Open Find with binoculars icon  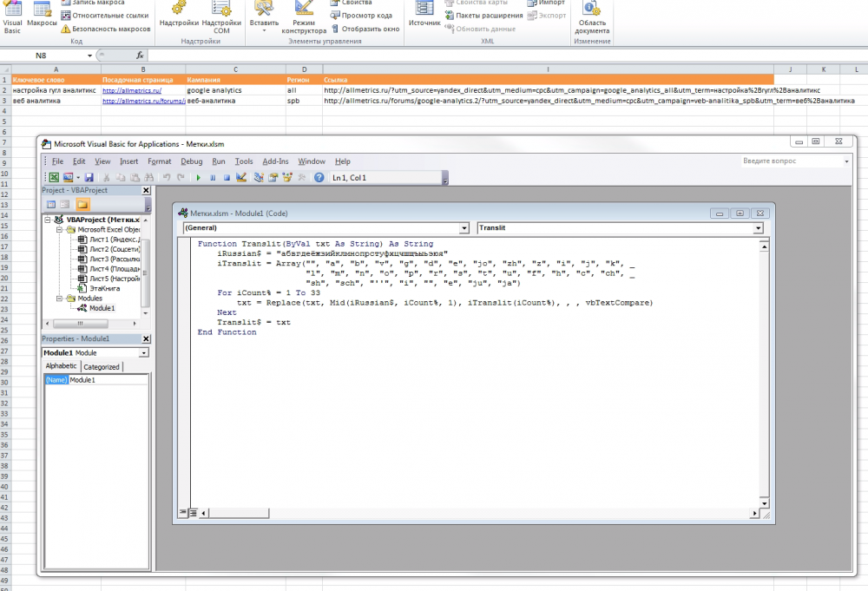point(149,178)
